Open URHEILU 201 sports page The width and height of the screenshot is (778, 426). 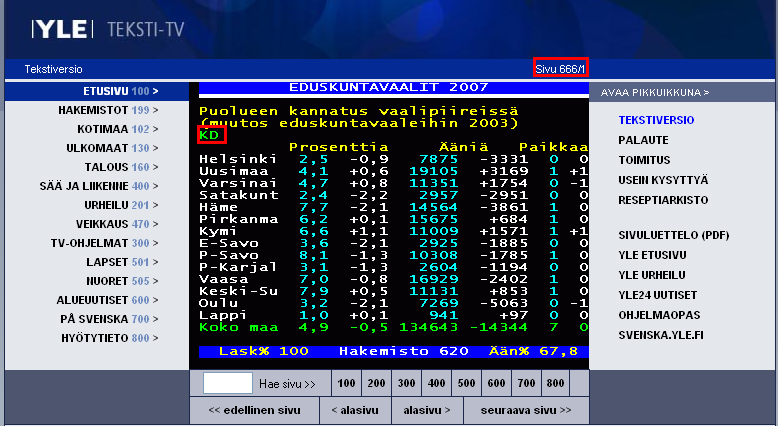[x=119, y=205]
